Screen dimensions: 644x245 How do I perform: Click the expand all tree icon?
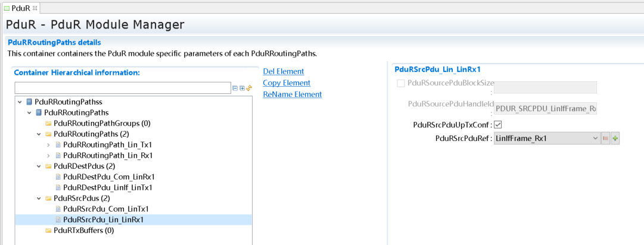242,88
